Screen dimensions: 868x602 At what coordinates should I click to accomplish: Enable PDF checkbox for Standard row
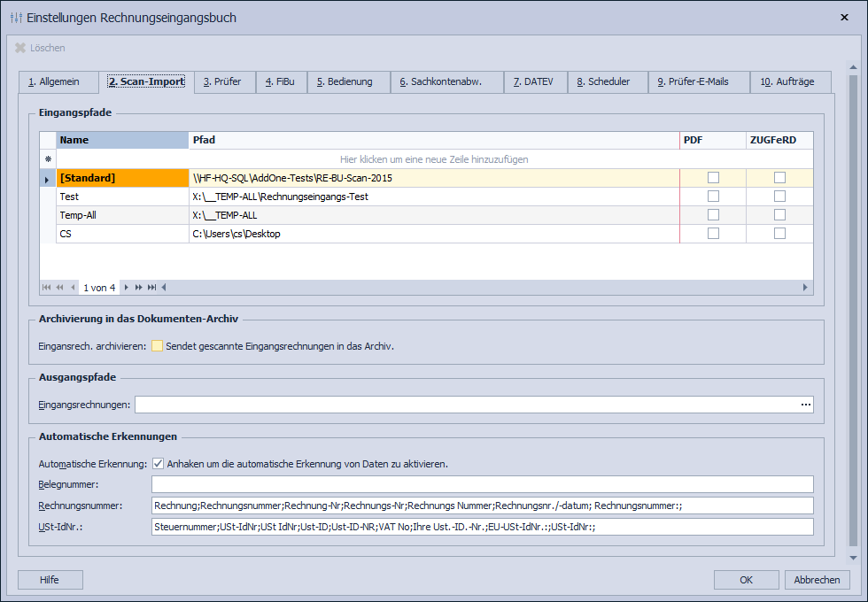[713, 178]
